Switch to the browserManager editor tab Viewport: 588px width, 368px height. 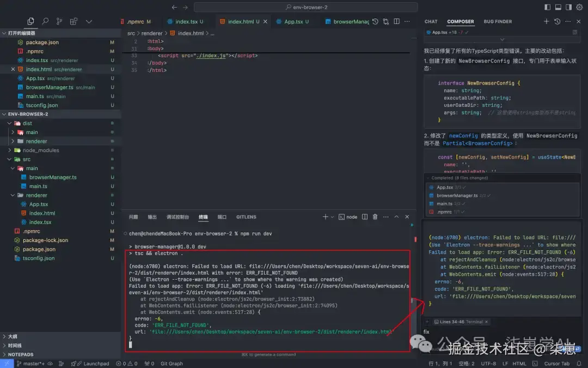point(347,22)
